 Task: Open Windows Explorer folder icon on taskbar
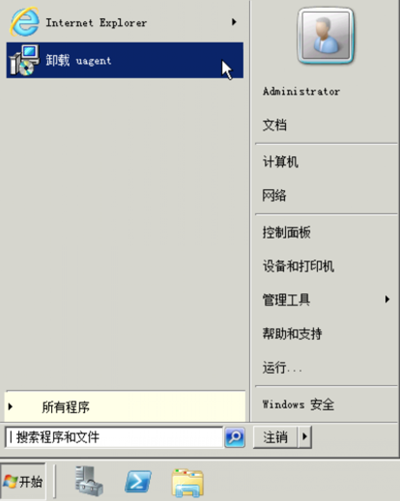tap(187, 482)
